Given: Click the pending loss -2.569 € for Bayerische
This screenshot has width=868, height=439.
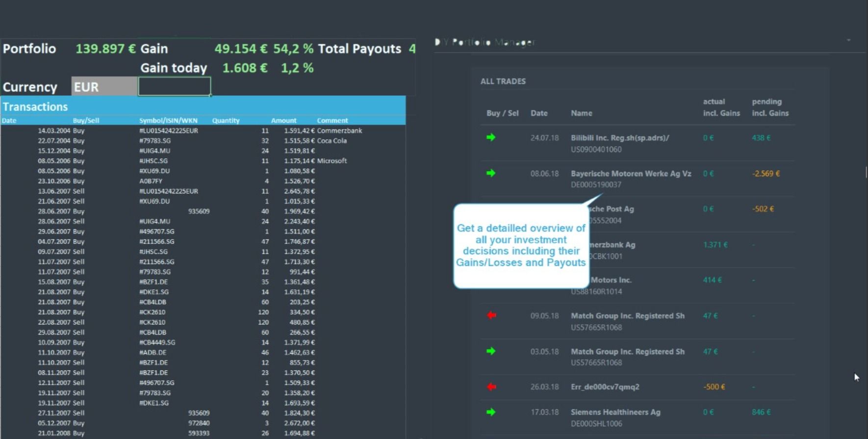Looking at the screenshot, I should coord(766,174).
